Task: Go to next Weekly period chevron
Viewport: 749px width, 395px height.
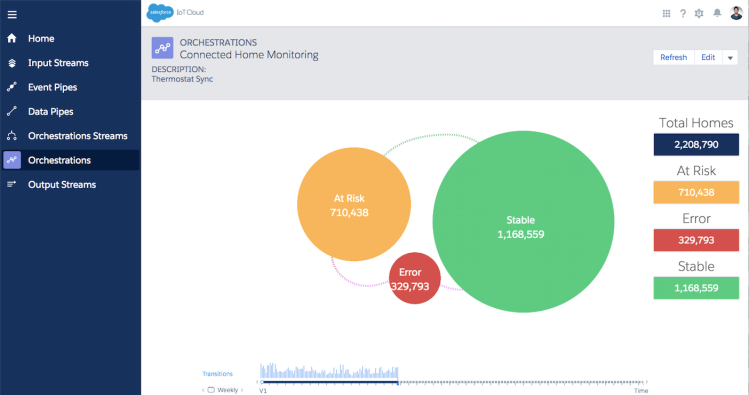Action: (x=242, y=390)
